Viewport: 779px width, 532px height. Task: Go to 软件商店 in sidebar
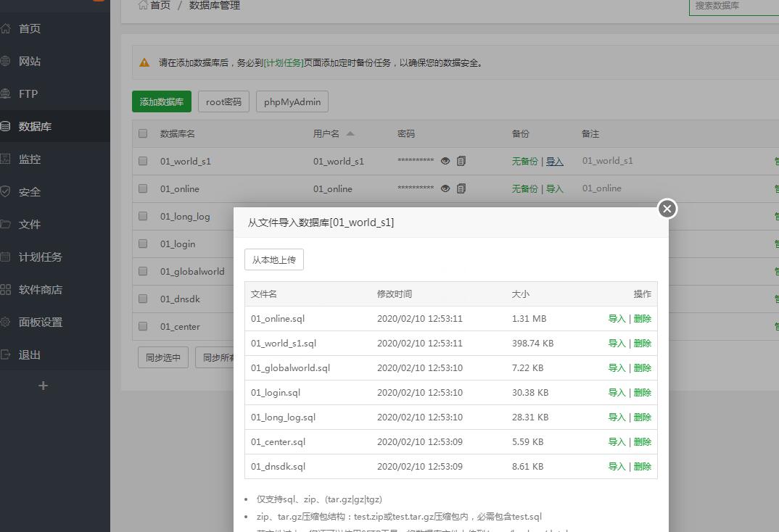coord(41,290)
